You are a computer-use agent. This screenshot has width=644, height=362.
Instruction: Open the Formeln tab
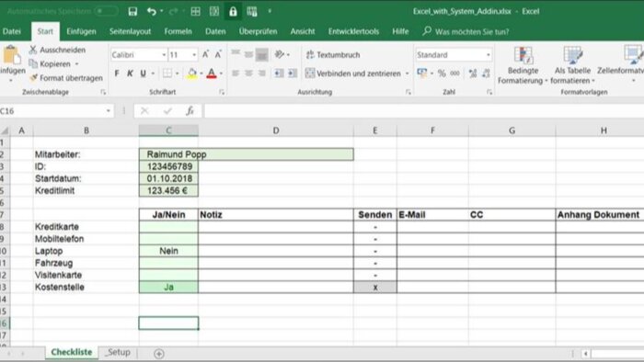178,31
